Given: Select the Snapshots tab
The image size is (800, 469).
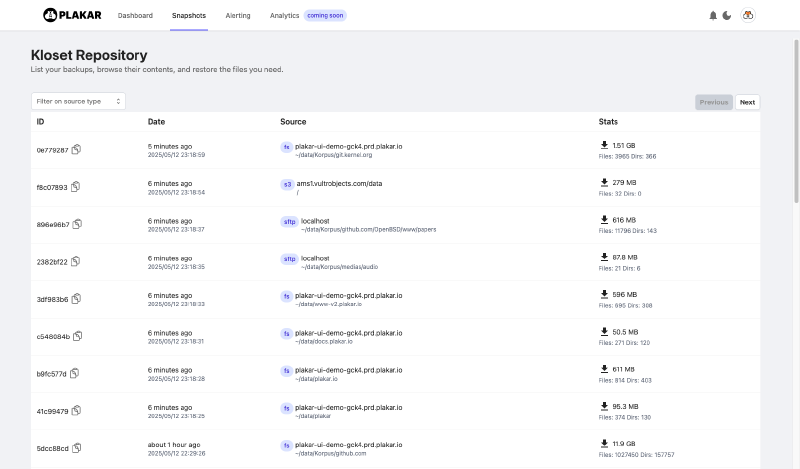Looking at the screenshot, I should coord(189,15).
